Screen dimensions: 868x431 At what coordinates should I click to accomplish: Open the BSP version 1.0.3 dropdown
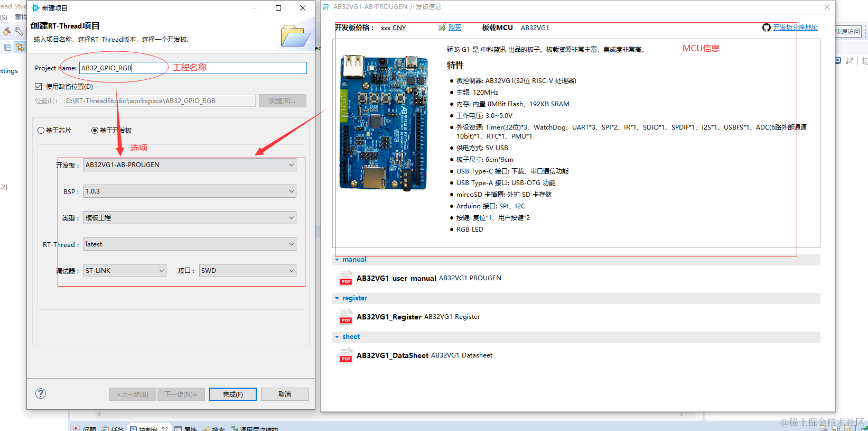pos(190,191)
